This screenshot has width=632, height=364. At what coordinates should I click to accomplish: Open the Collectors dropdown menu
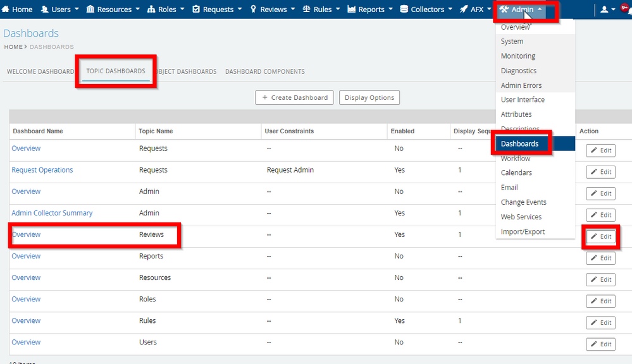426,9
